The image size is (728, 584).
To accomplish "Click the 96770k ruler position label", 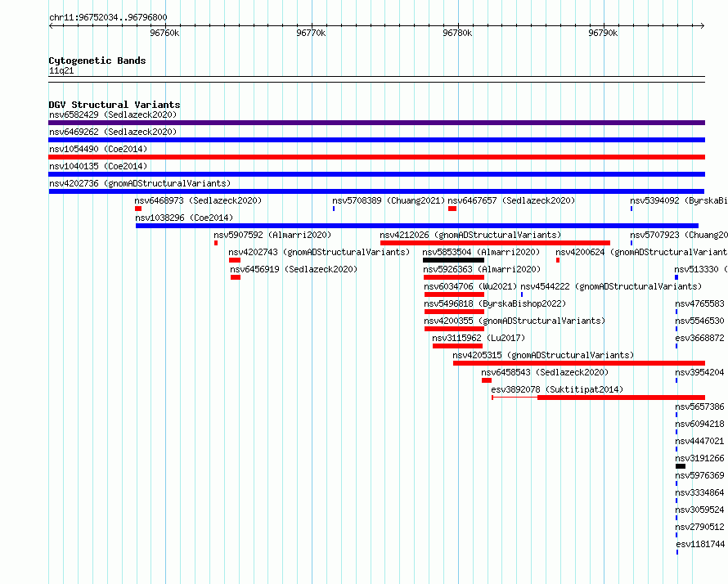I will (x=311, y=33).
